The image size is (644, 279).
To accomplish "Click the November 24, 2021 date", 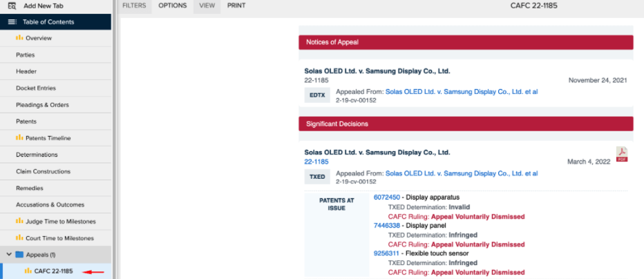I will click(x=598, y=80).
